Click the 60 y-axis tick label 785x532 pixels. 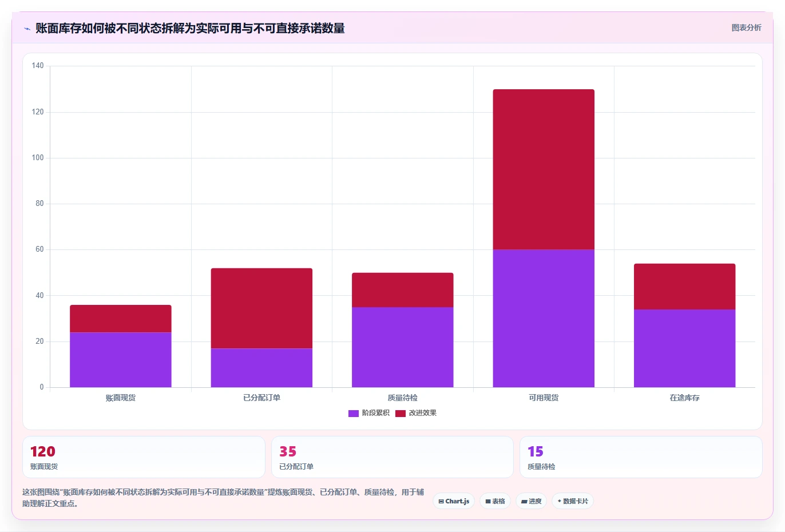tap(39, 249)
